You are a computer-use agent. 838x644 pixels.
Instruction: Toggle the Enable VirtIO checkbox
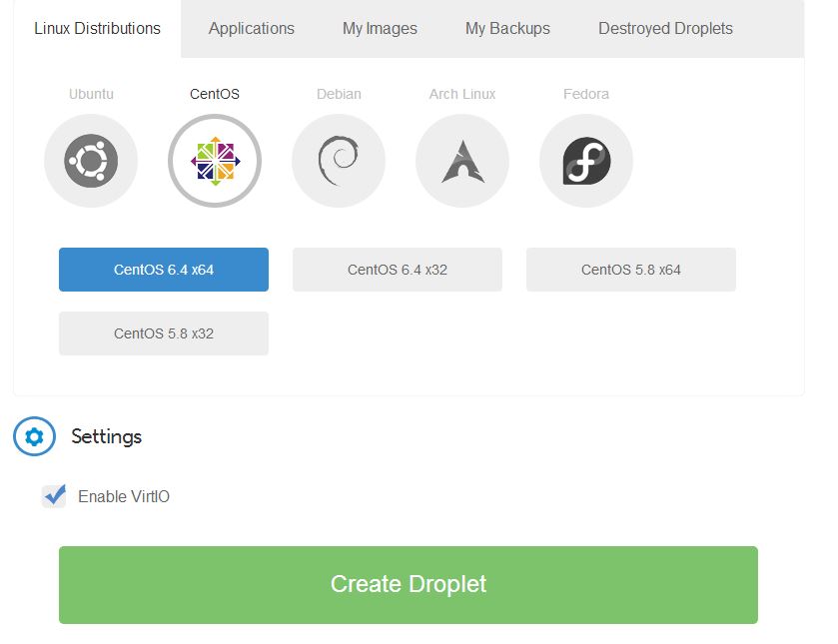click(54, 496)
